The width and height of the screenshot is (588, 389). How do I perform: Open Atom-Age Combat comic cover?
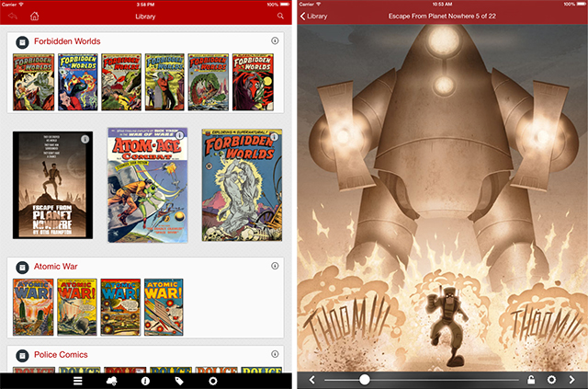[x=148, y=185]
